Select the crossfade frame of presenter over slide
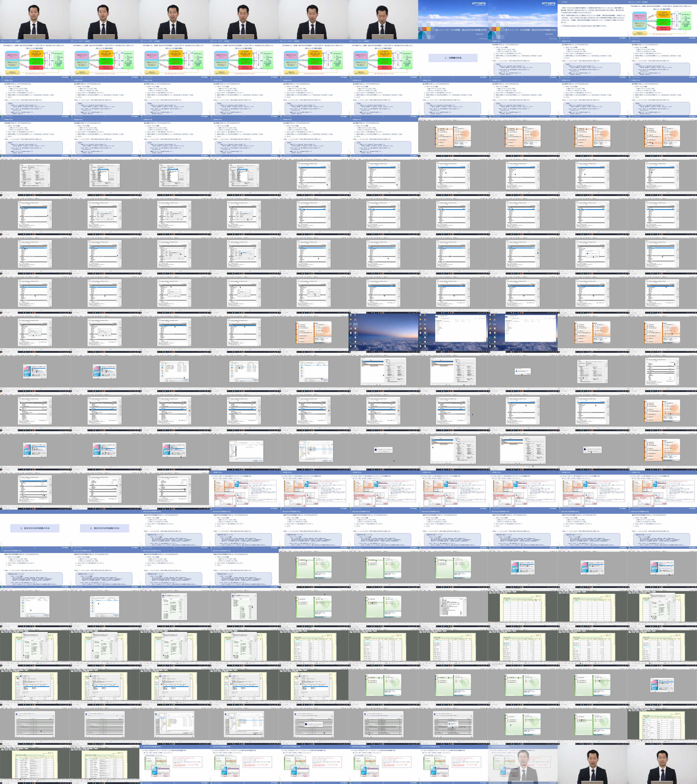The width and height of the screenshot is (697, 784). 523,764
